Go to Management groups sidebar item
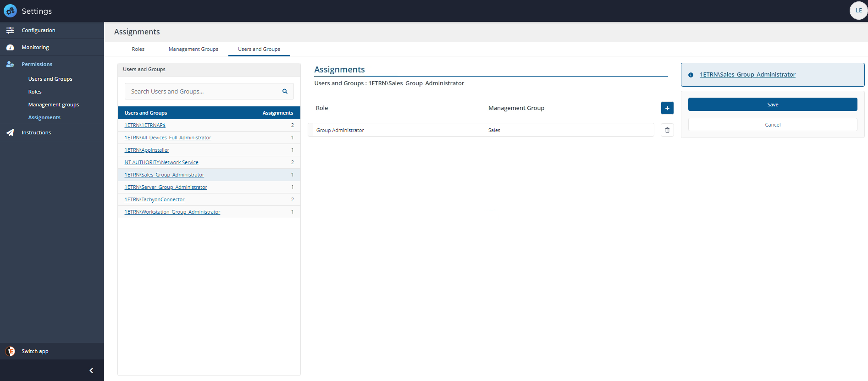Viewport: 868px width, 381px height. pos(54,105)
